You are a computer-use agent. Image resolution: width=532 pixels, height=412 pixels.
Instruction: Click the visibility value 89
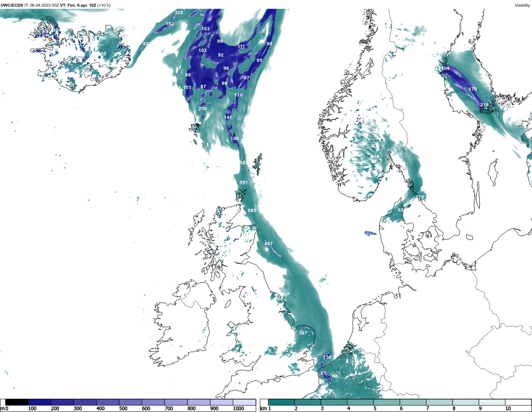point(188,75)
